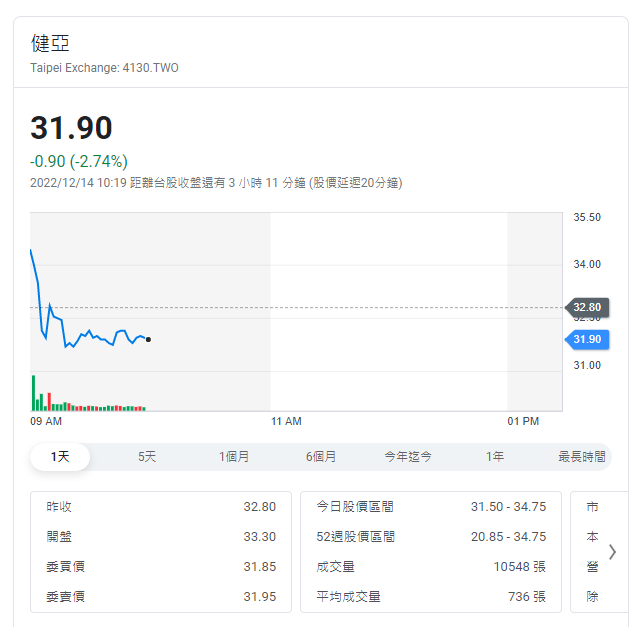Click the 32.80 previous close label
633x627 pixels.
point(587,307)
